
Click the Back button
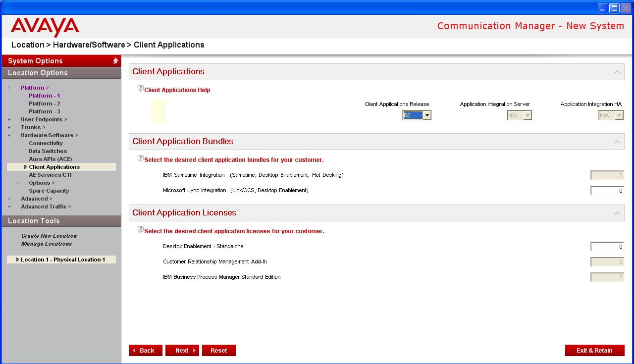pyautogui.click(x=146, y=350)
